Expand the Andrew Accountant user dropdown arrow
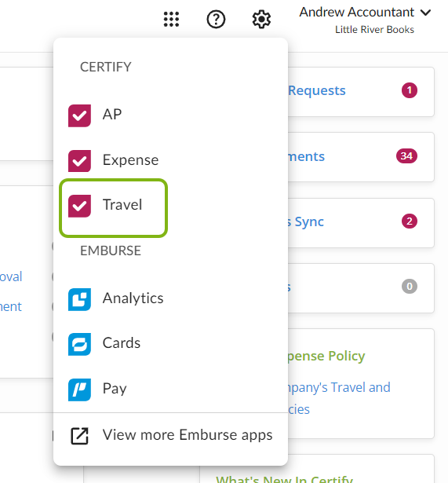This screenshot has height=483, width=448. point(426,13)
